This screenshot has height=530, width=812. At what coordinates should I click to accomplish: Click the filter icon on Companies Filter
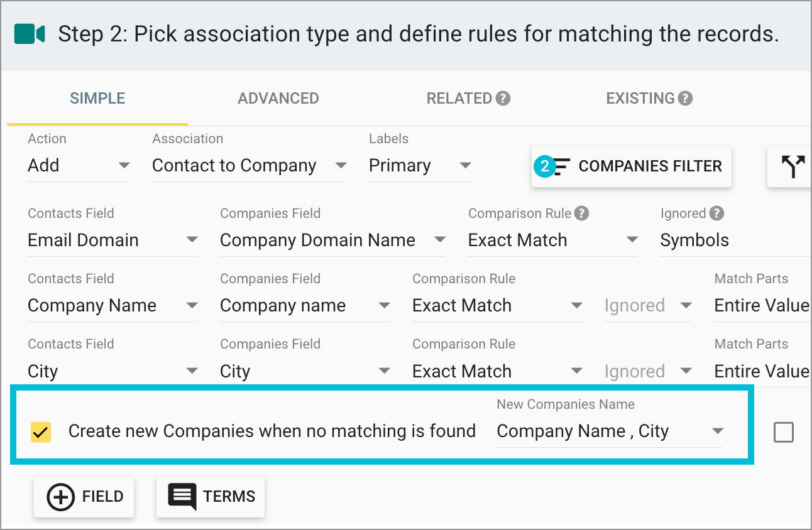(x=561, y=166)
